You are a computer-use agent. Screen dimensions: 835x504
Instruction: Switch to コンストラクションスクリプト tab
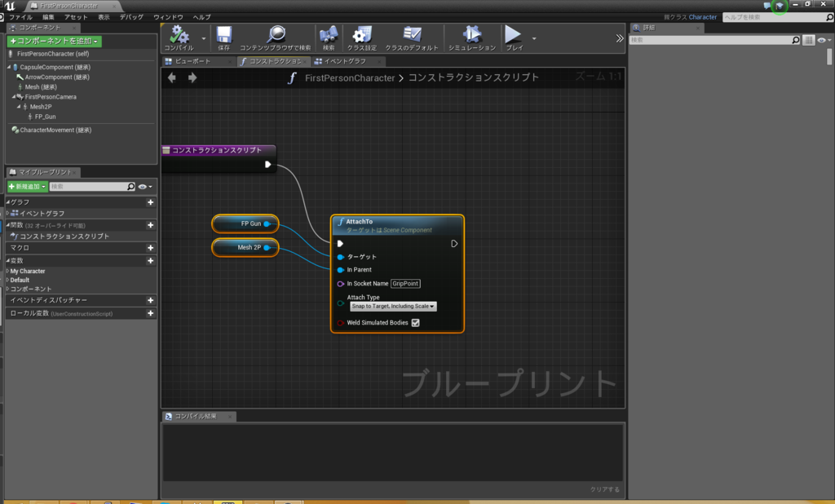pos(274,61)
